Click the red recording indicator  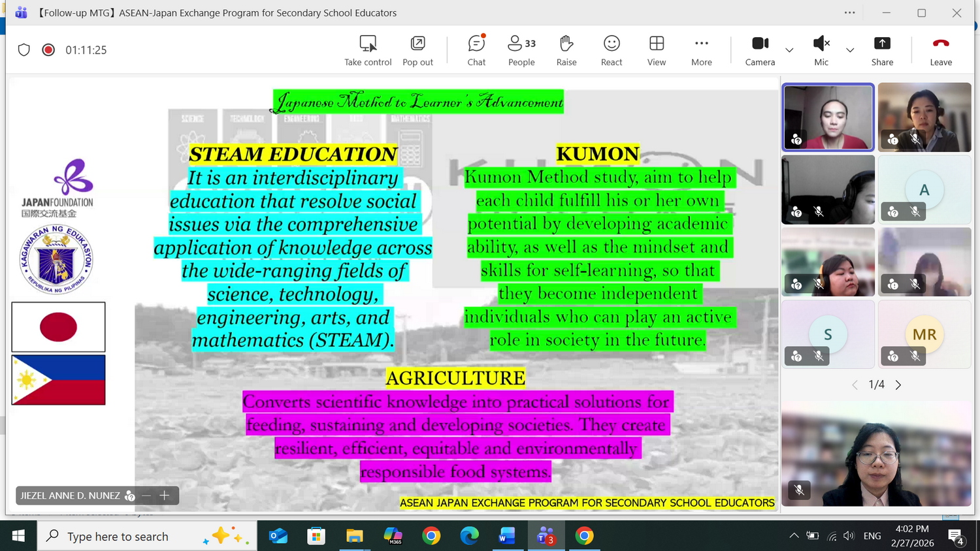48,50
